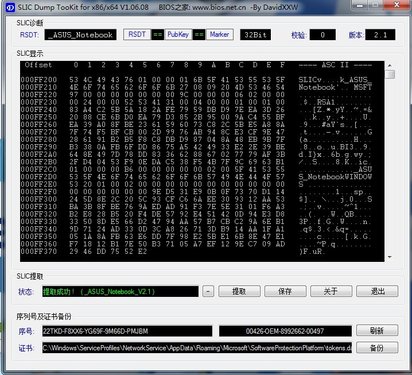Image resolution: width=412 pixels, height=375 pixels.
Task: Click the RSDT: label
Action: point(29,35)
